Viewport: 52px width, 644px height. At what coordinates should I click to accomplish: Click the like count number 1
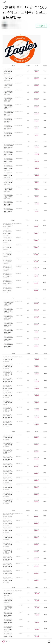6,641
